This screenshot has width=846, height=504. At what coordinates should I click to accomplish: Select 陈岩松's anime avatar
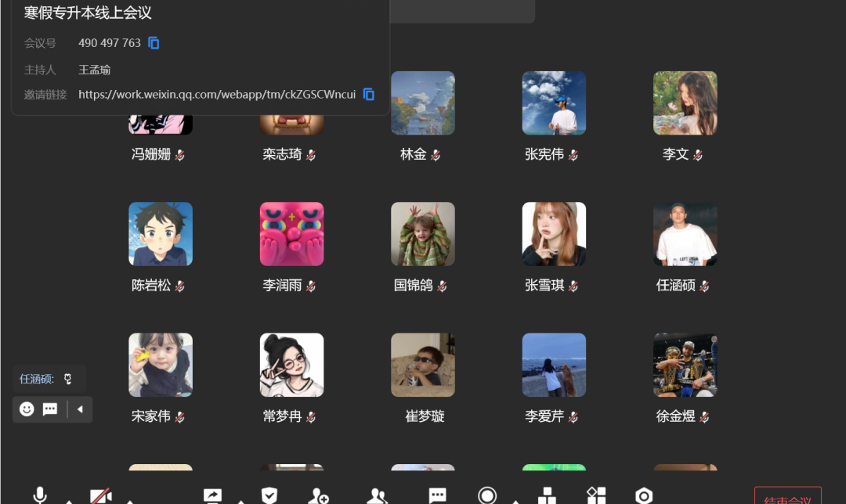tap(161, 234)
